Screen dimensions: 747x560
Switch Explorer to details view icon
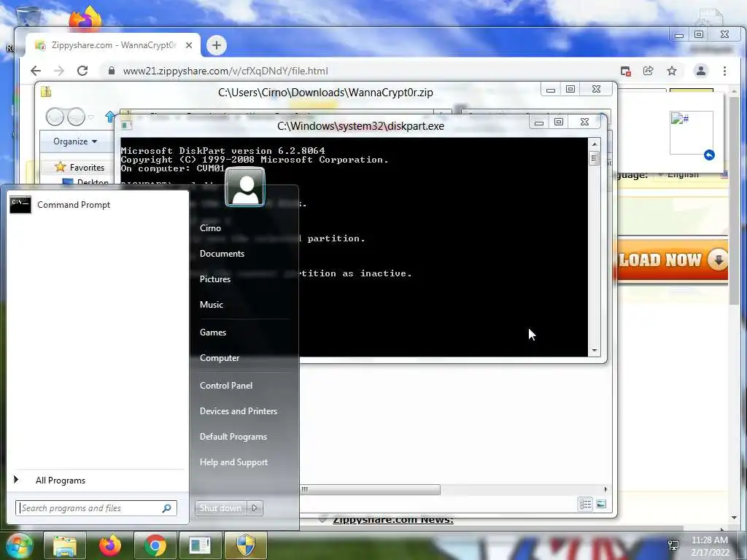click(x=586, y=504)
